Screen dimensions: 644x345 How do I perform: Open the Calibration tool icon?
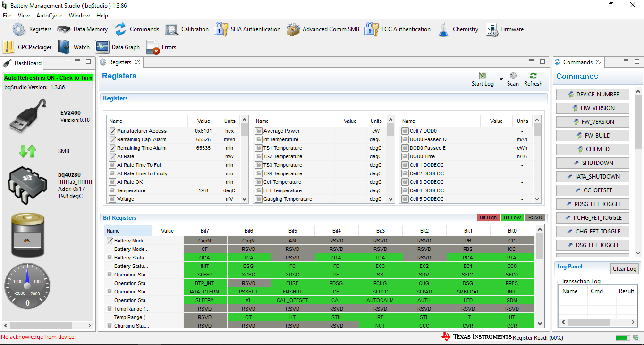click(x=171, y=29)
